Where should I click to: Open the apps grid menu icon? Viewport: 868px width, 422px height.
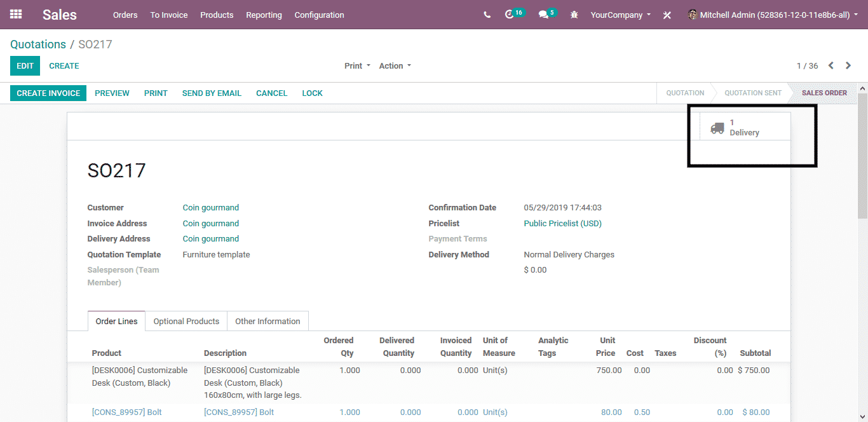(16, 14)
